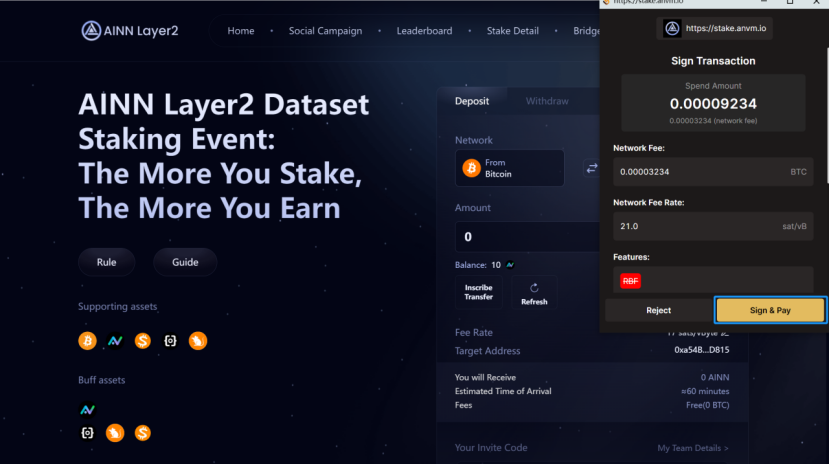Reject the transaction in the wallet popup
This screenshot has width=830, height=465.
click(x=658, y=310)
